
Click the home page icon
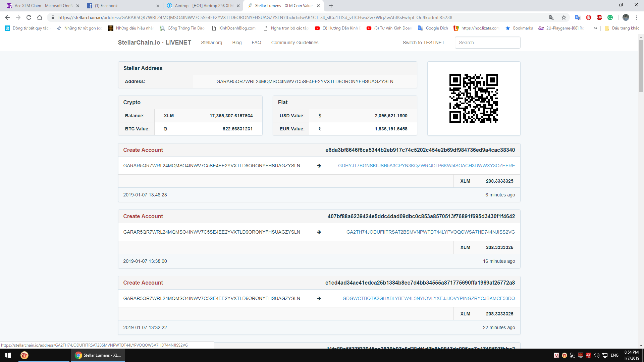[40, 17]
